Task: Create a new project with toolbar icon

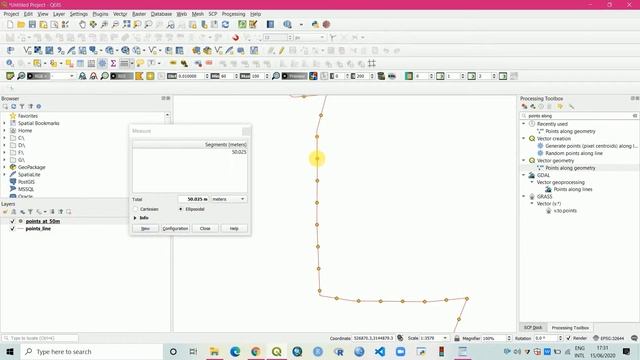Action: (x=10, y=24)
